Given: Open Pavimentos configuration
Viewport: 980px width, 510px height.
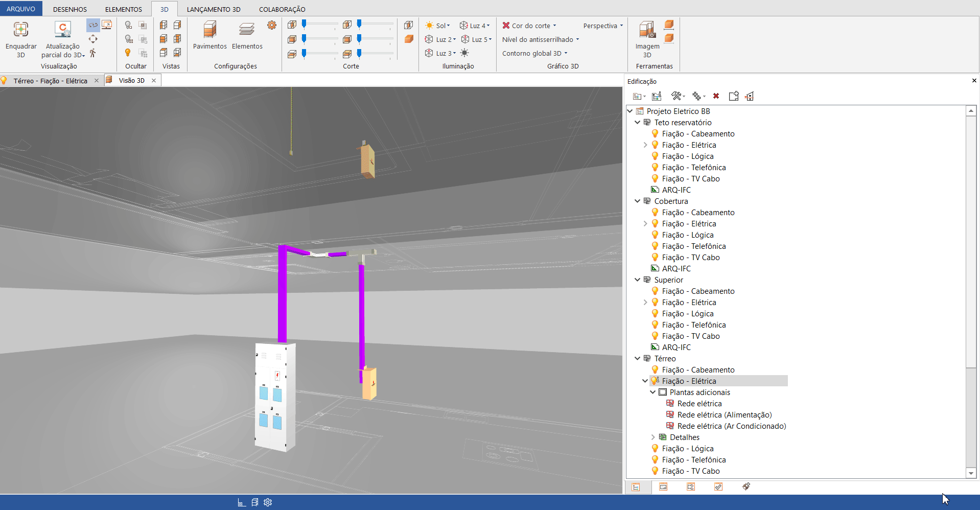Looking at the screenshot, I should 209,35.
